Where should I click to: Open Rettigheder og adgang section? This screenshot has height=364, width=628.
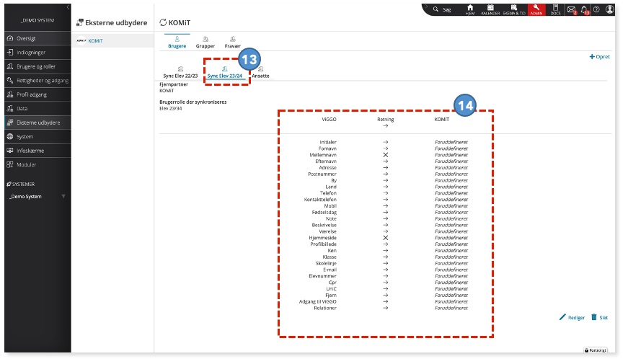(x=37, y=81)
